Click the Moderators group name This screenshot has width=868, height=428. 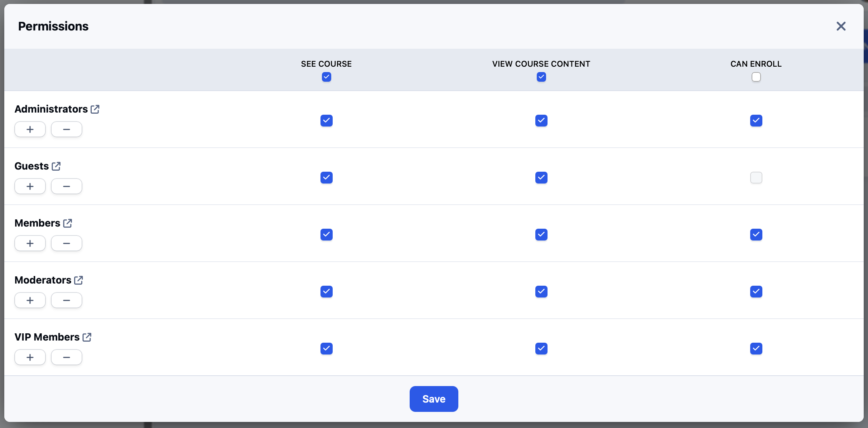[x=43, y=280]
